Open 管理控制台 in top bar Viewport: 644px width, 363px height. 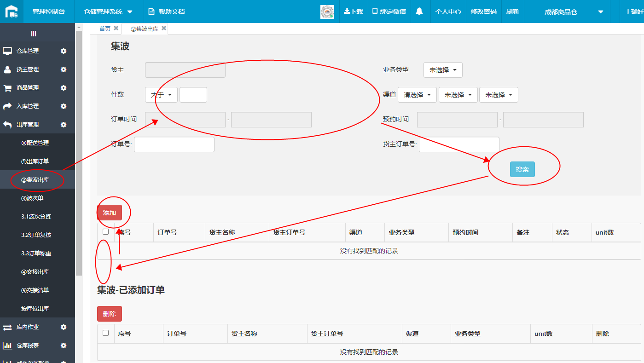point(49,12)
